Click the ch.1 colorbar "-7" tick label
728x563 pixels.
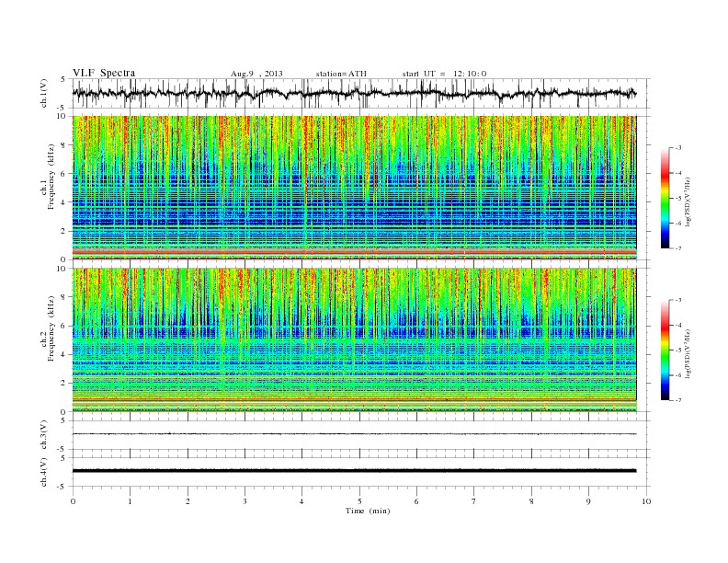(678, 248)
